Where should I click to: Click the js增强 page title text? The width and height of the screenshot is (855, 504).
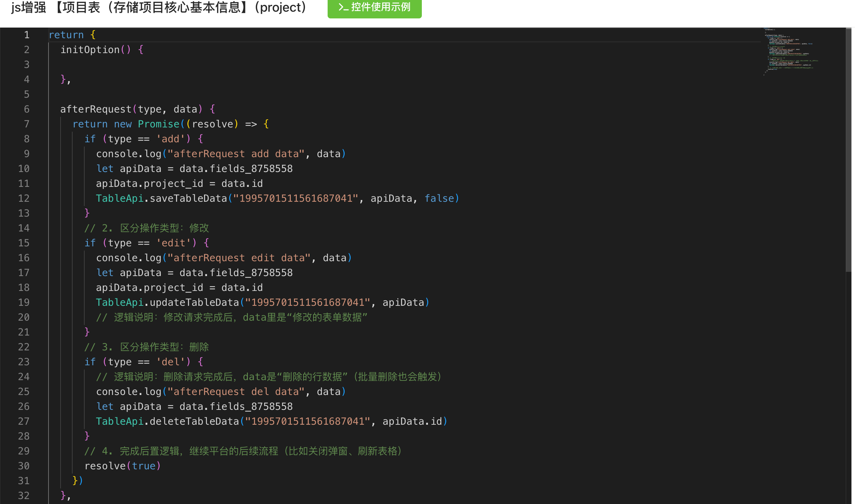[x=28, y=7]
